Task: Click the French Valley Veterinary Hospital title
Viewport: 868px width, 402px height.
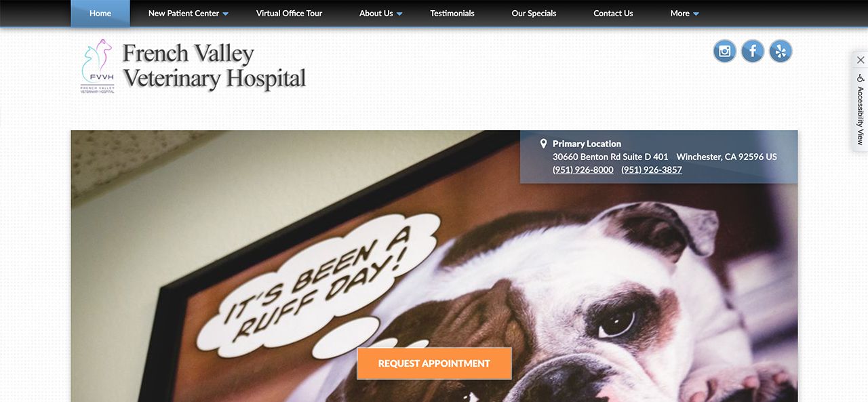Action: click(x=214, y=66)
